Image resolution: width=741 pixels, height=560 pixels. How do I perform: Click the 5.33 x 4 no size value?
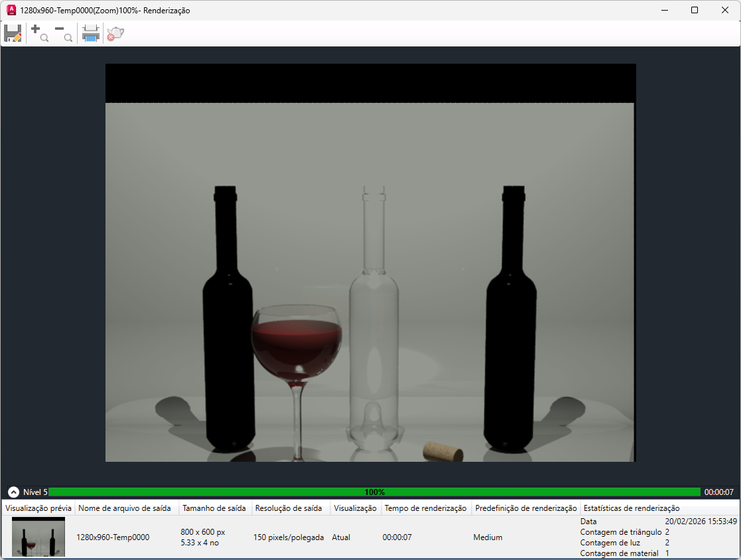tap(200, 543)
